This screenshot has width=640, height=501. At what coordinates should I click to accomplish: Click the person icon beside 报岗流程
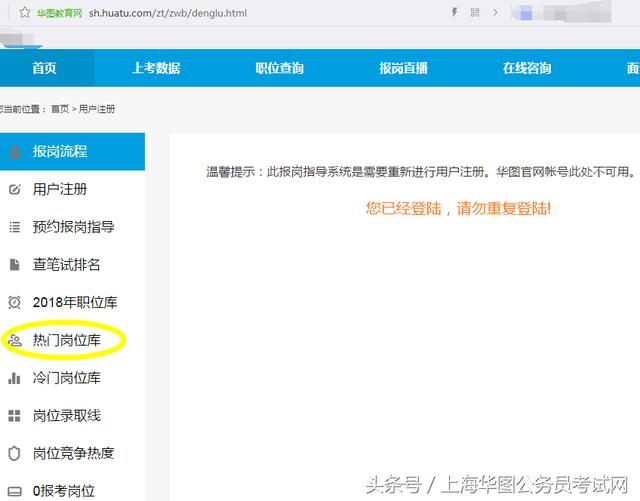pos(15,151)
